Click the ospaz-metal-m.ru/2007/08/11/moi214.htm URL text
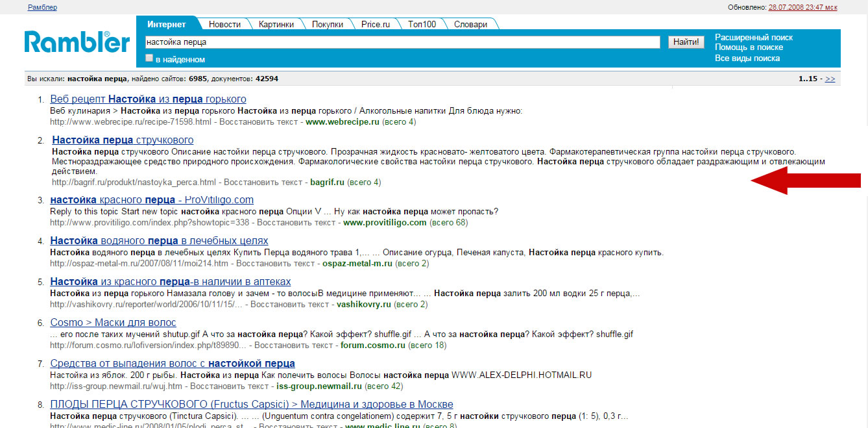The height and width of the screenshot is (428, 868). (x=139, y=263)
